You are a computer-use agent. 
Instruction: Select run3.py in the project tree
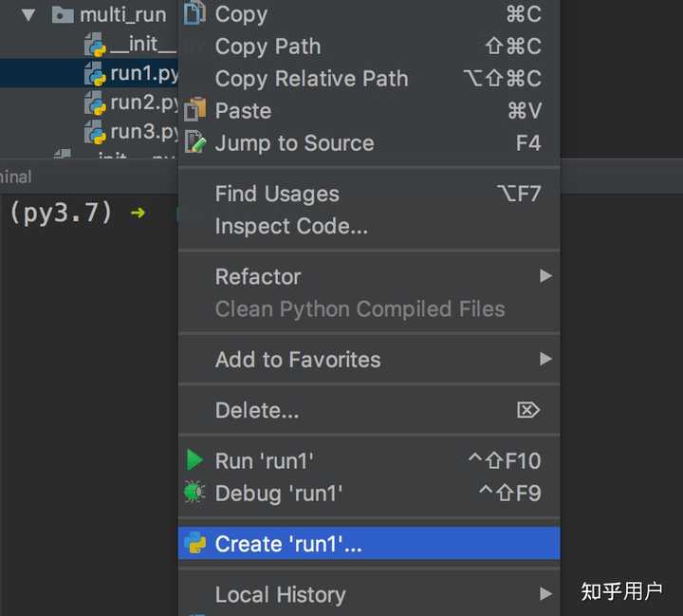142,131
